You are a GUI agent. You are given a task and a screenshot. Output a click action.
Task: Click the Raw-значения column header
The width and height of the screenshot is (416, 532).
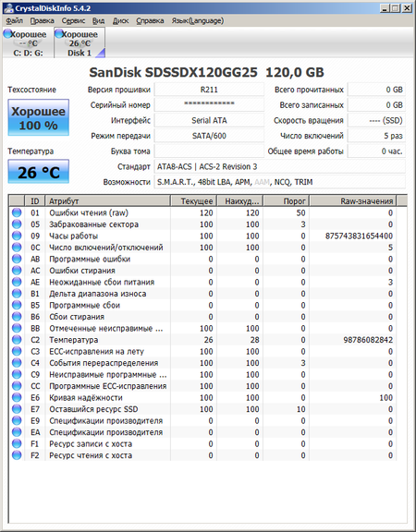coord(353,200)
